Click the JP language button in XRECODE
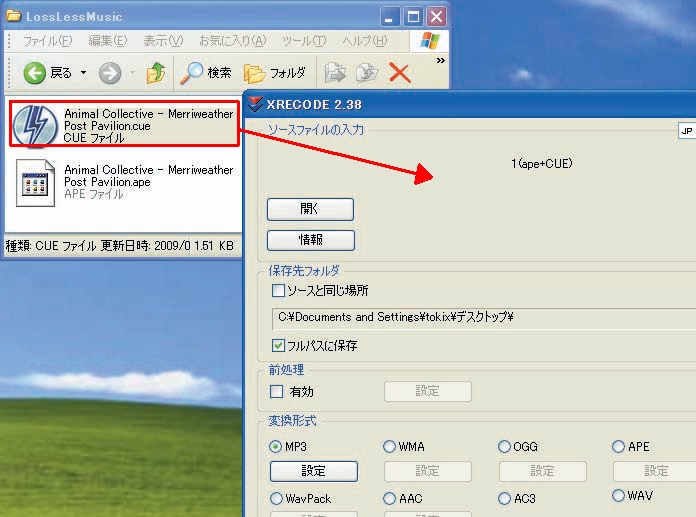The height and width of the screenshot is (517, 696). coord(687,131)
